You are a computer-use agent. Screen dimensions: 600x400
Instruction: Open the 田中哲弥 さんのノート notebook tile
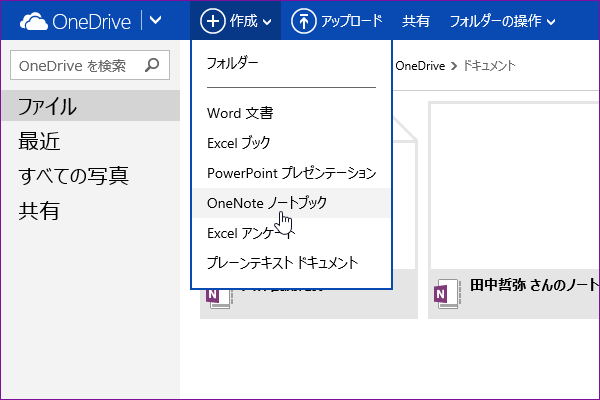tap(514, 211)
